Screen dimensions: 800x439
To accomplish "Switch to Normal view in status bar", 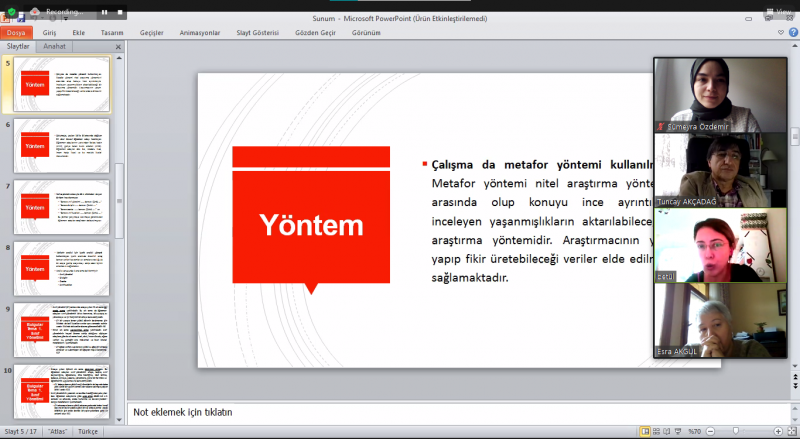I will click(644, 432).
